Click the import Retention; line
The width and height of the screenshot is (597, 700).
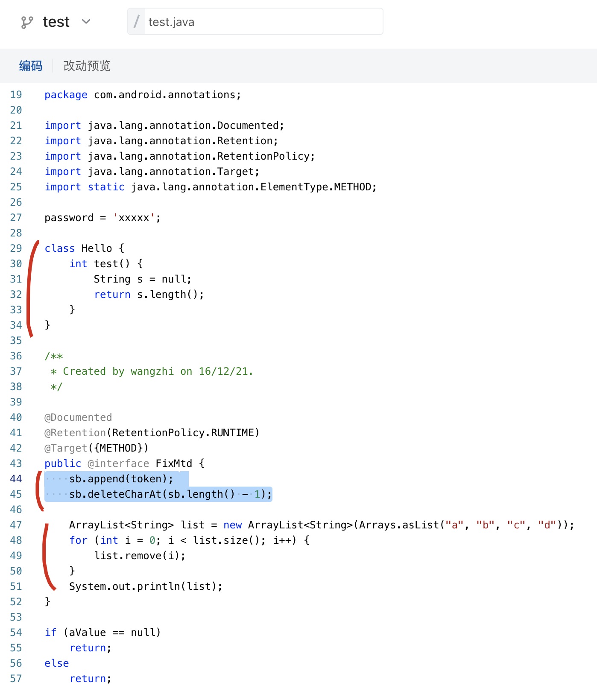tap(161, 141)
